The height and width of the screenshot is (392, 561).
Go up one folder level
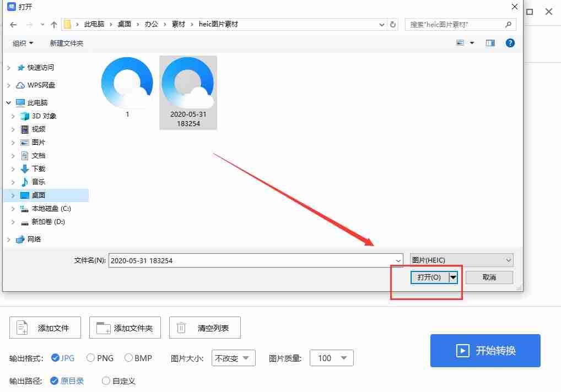tap(54, 25)
